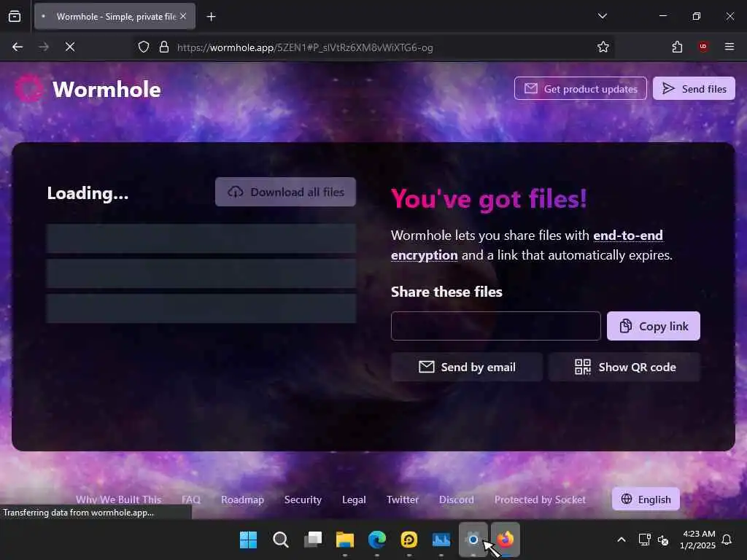Click Get product updates button
Screen dimensions: 747x560
pos(580,88)
